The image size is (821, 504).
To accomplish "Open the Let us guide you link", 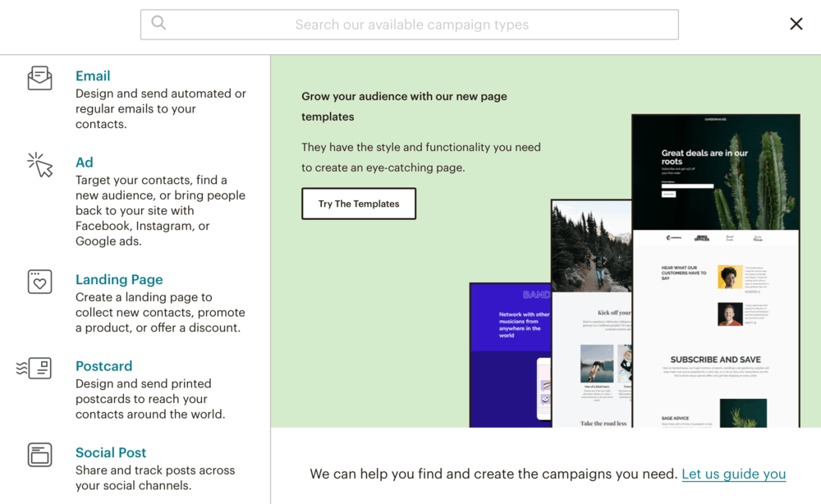I will point(733,474).
